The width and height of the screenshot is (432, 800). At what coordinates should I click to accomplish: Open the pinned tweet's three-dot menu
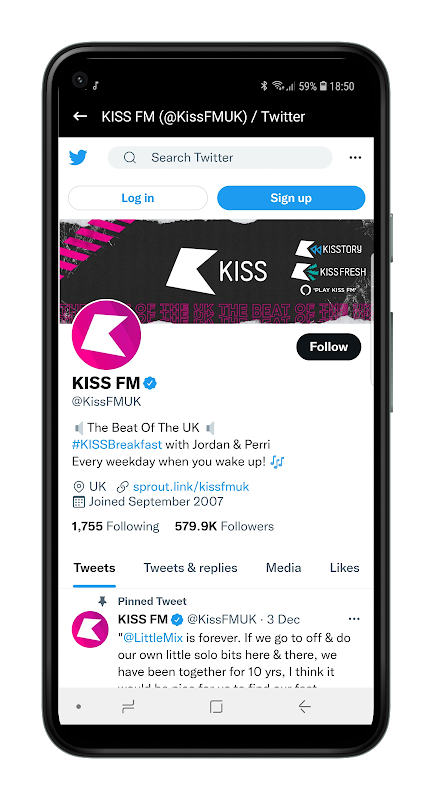coord(354,619)
